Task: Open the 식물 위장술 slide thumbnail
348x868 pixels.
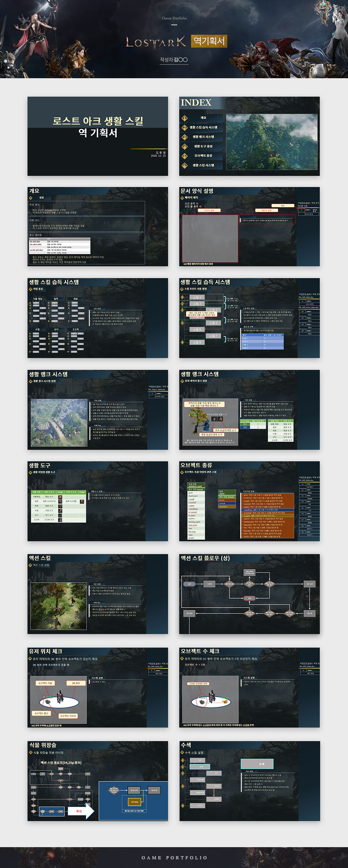Action: [x=98, y=781]
